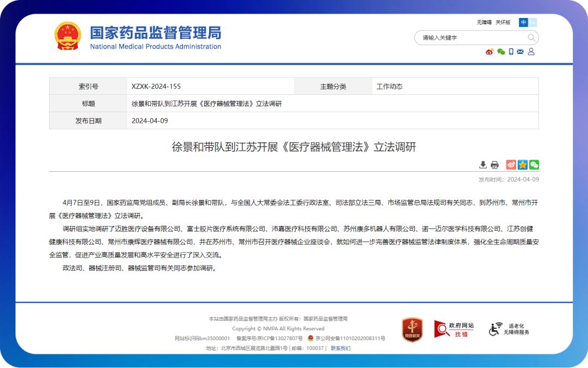Click the 发布时间: 2024-04-09 line
This screenshot has height=368, width=588.
509,179
